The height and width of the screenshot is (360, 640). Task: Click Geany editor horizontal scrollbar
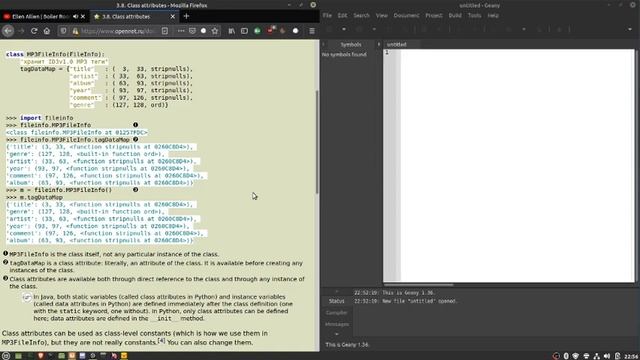tap(419, 284)
